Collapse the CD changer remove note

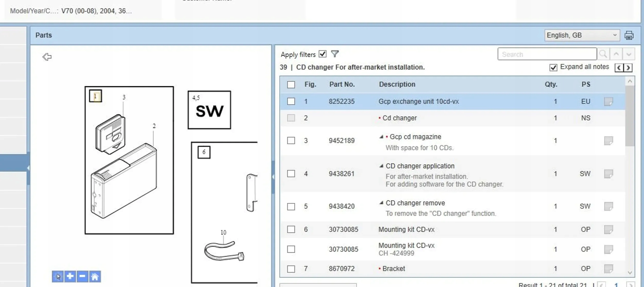381,203
